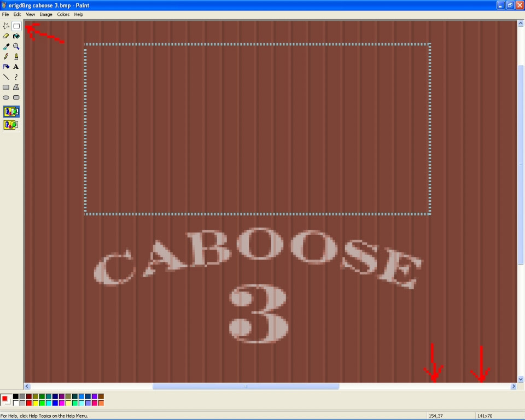Select the rectangular Select tool

coord(16,26)
